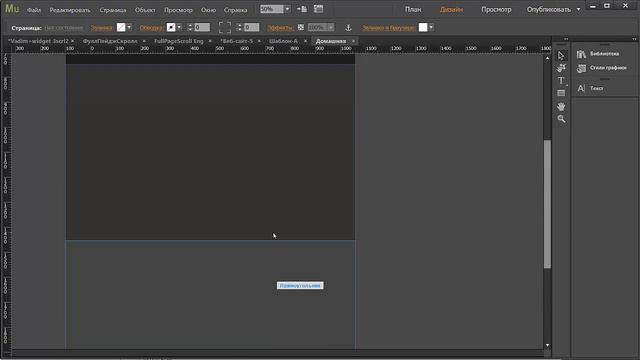
Task: Open the Файл menu
Action: coord(34,10)
